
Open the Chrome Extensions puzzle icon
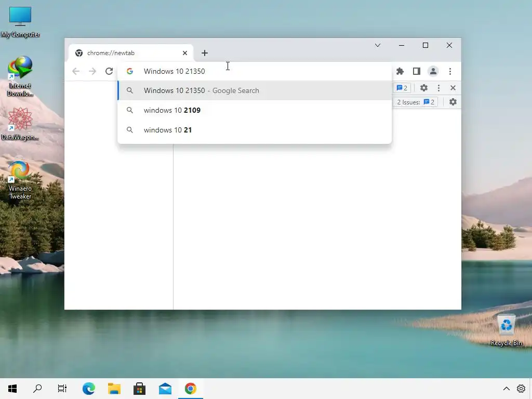(400, 71)
